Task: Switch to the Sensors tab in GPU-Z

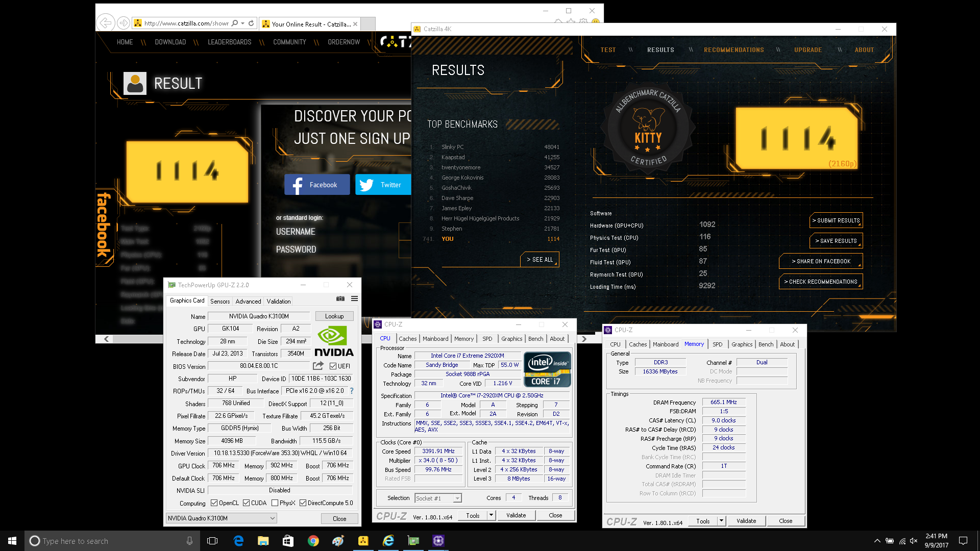Action: point(220,301)
